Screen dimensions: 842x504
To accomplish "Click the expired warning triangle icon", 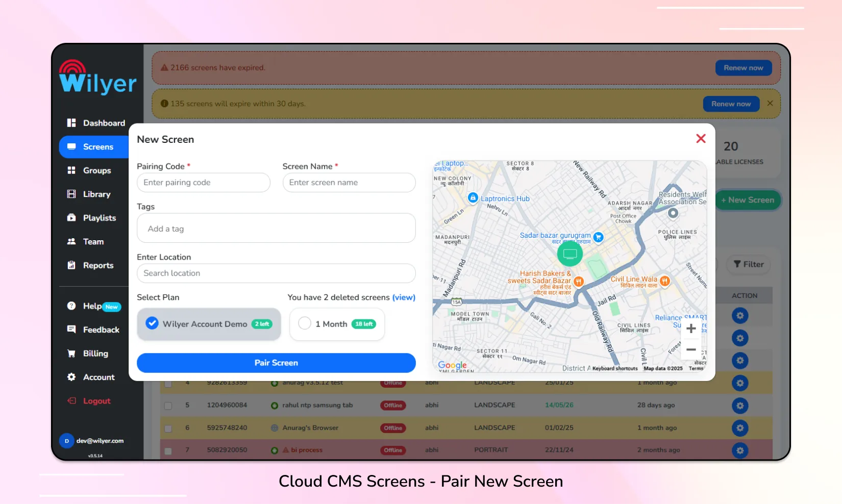I will pos(164,67).
